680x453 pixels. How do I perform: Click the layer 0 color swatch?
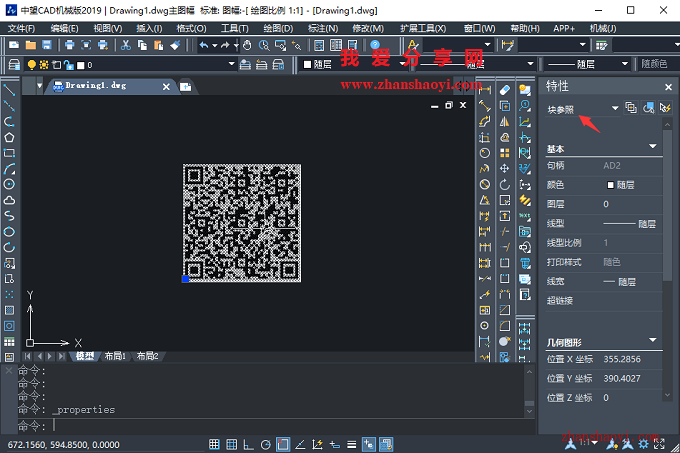tap(81, 65)
